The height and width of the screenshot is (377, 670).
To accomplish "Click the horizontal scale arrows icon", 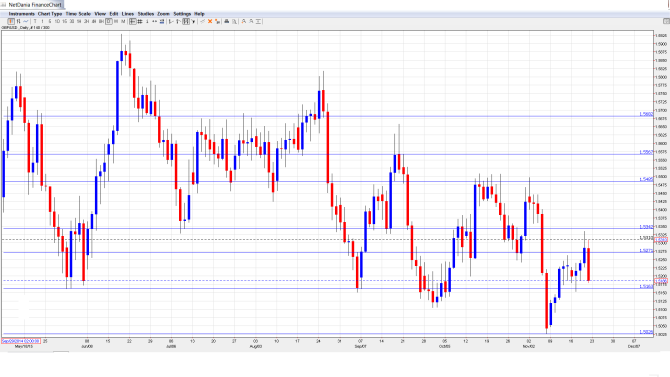I will pyautogui.click(x=154, y=21).
